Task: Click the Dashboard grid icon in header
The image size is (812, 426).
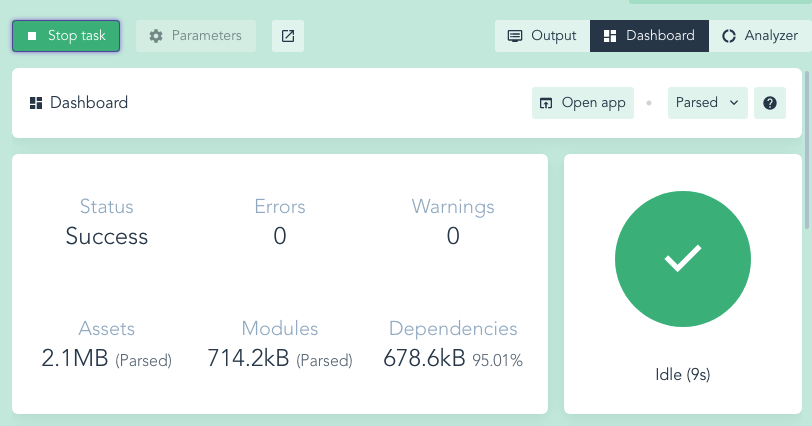Action: [x=36, y=103]
